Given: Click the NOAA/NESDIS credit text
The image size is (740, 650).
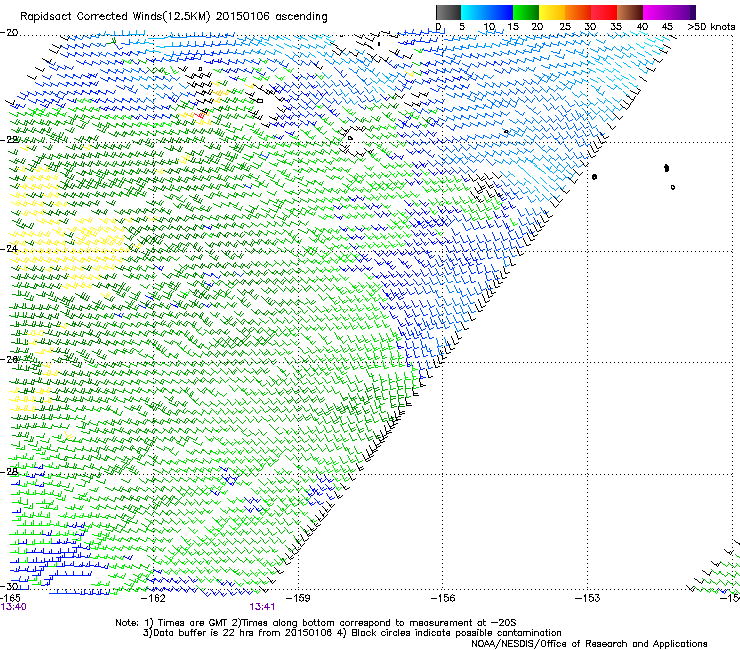Looking at the screenshot, I should (x=589, y=644).
